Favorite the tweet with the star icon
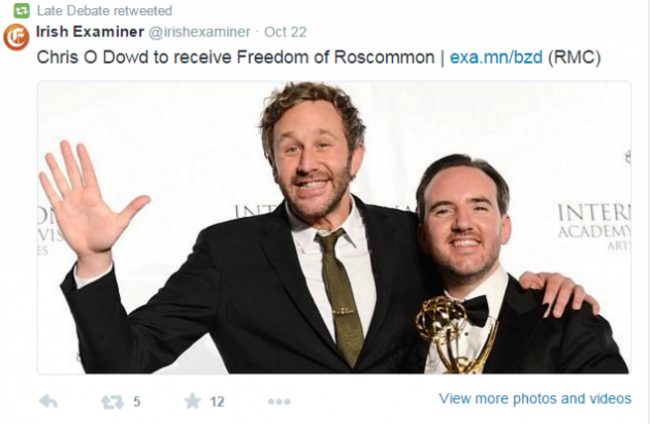 pos(192,401)
